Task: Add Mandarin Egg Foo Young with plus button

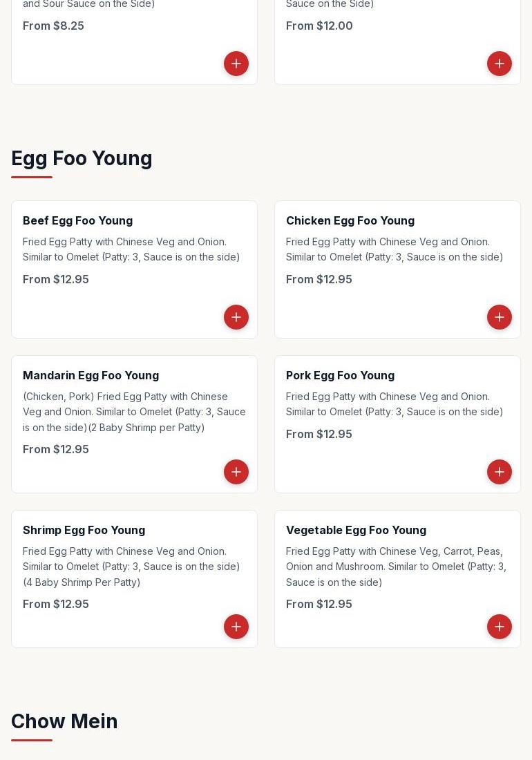Action: (x=236, y=472)
